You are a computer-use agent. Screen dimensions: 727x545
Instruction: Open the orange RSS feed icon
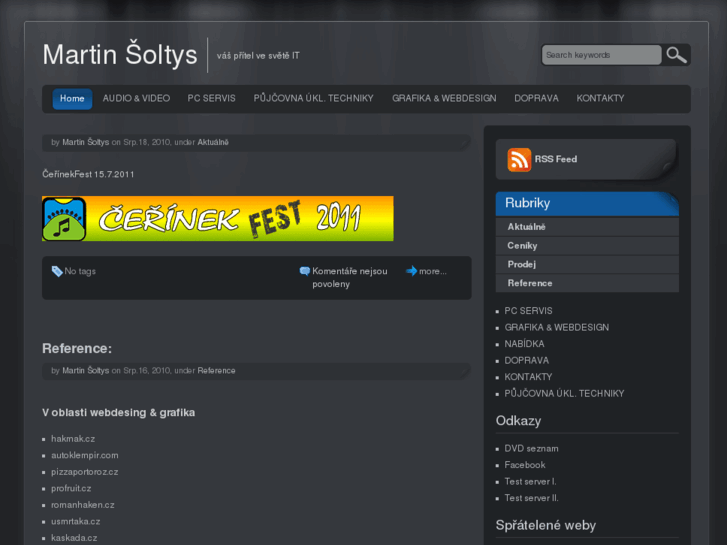(519, 160)
